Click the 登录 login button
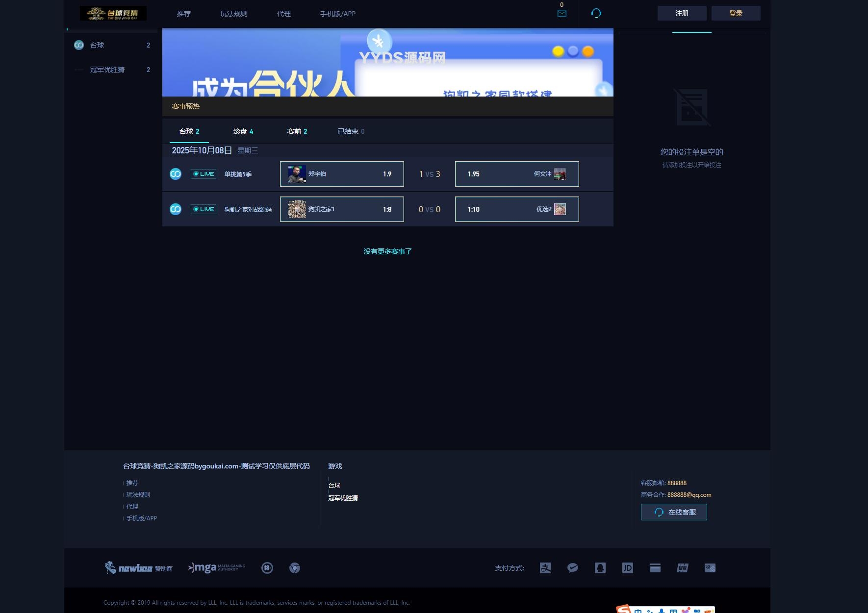868x613 pixels. point(736,13)
